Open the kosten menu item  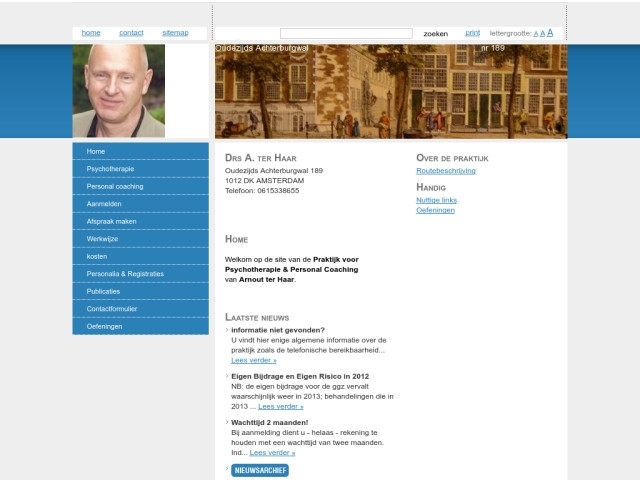[x=140, y=256]
